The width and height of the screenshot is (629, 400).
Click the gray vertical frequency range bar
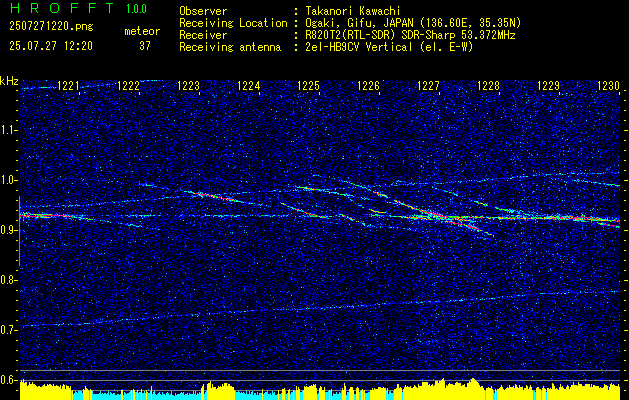19,231
